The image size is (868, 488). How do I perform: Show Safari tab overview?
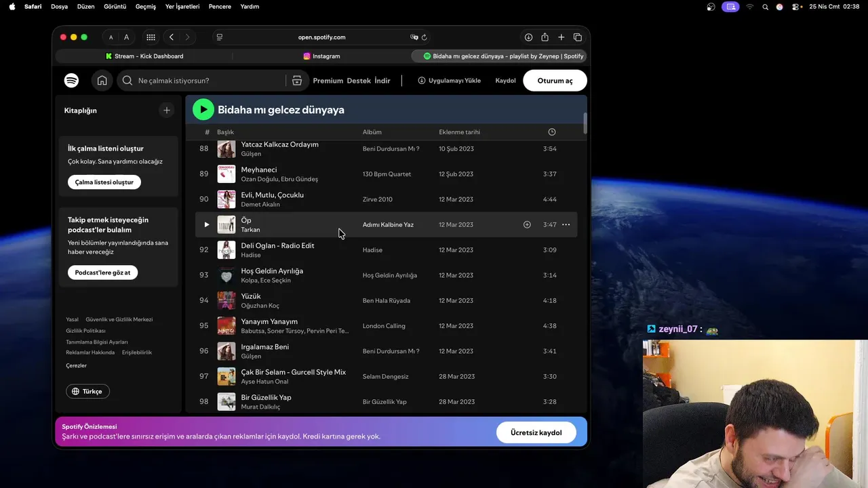[578, 37]
